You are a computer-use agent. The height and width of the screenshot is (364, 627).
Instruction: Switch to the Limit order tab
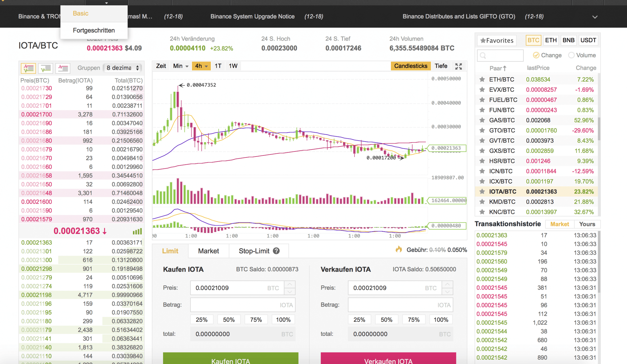[x=170, y=251]
